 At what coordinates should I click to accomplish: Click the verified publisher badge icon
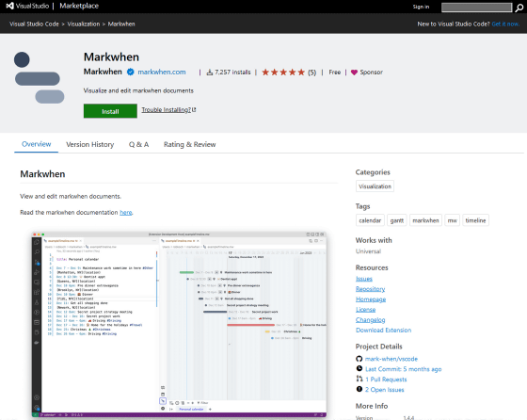pyautogui.click(x=131, y=72)
